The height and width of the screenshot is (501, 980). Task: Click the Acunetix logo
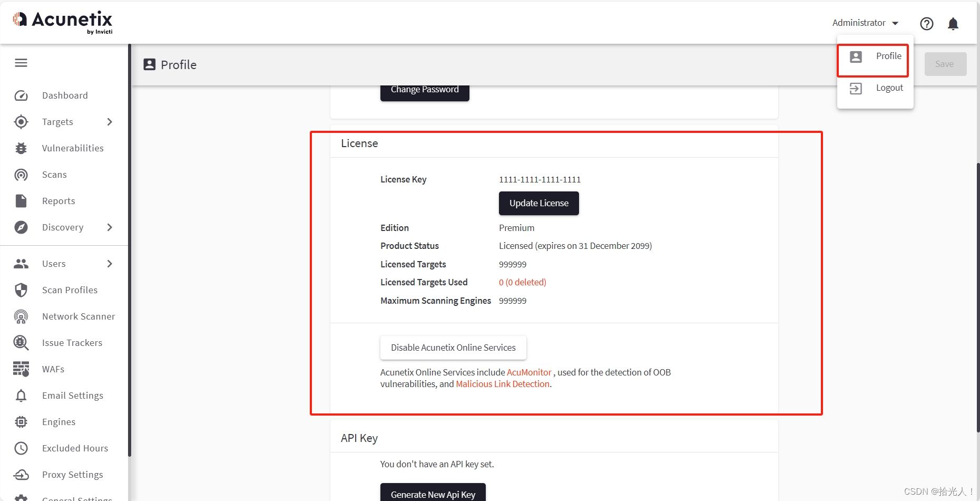point(63,23)
